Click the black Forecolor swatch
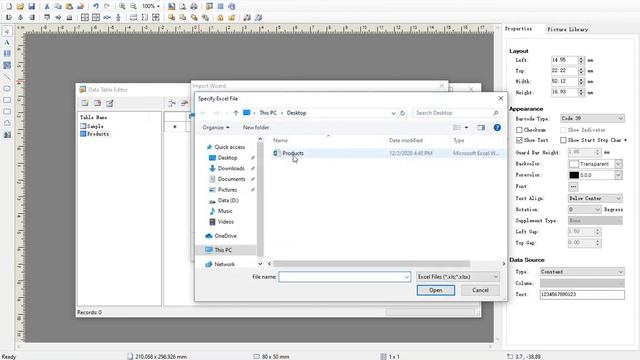This screenshot has width=640, height=360. click(574, 175)
